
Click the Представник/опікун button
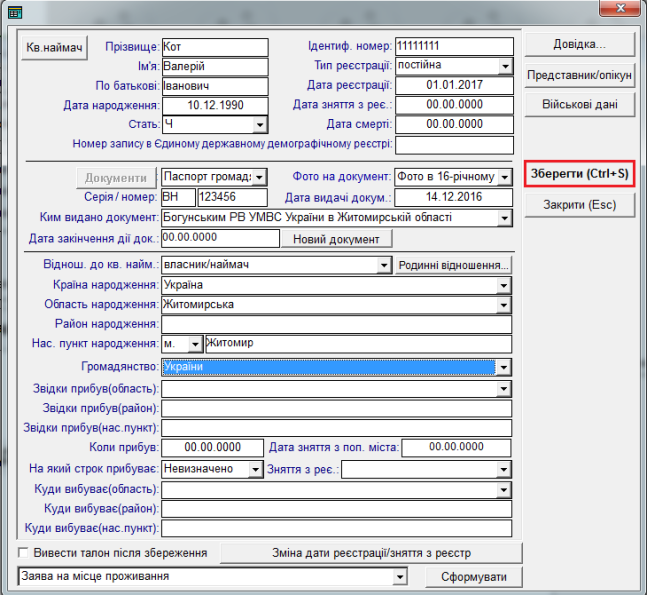click(580, 75)
